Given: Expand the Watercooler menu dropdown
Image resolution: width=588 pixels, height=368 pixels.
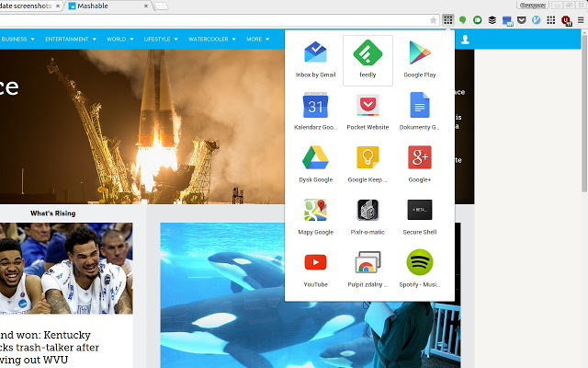Looking at the screenshot, I should (212, 39).
